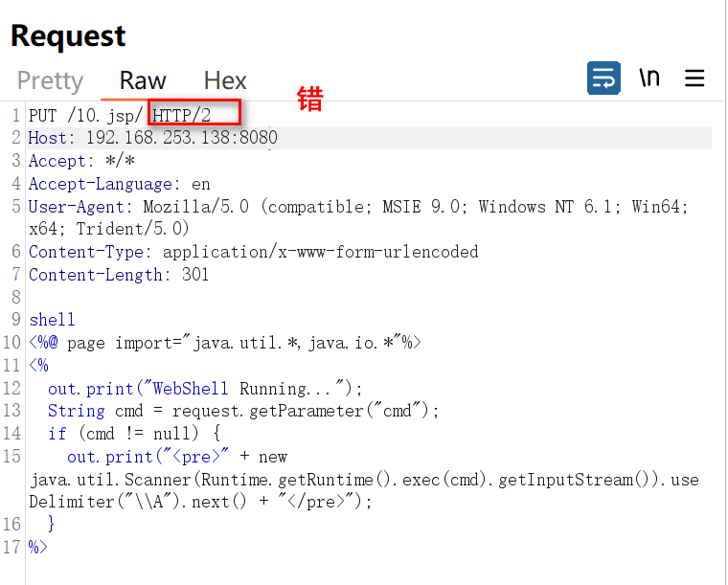Click the Accept header line

pos(81,161)
